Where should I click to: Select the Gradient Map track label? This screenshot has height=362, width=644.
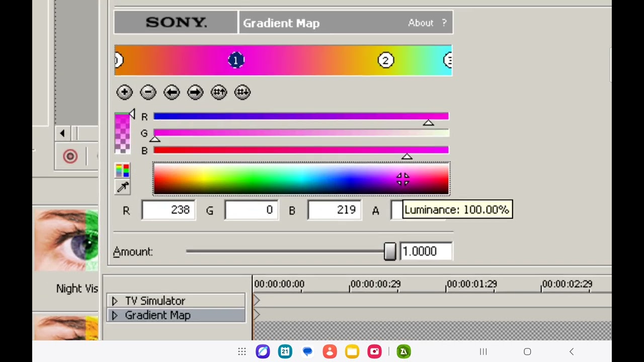pos(157,315)
